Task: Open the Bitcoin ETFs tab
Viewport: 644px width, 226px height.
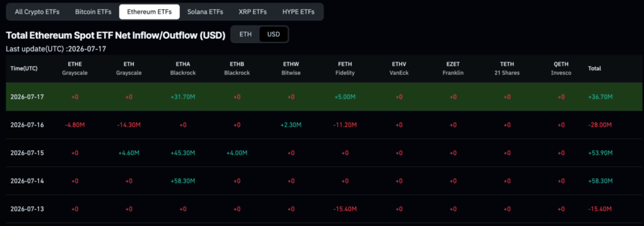Action: click(x=93, y=12)
